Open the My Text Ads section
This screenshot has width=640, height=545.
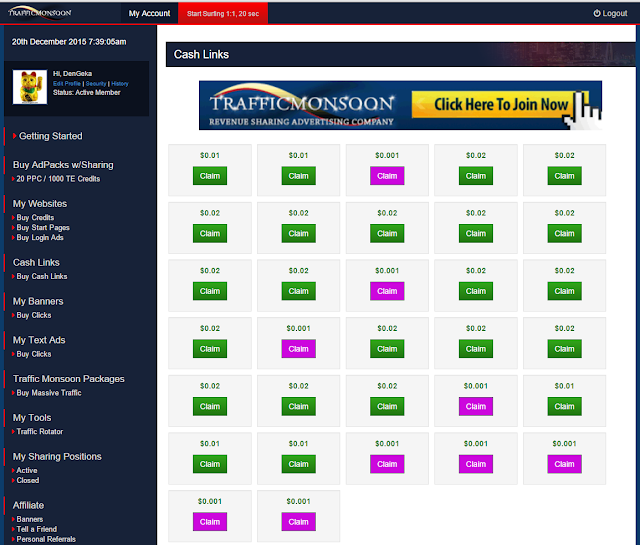(39, 340)
